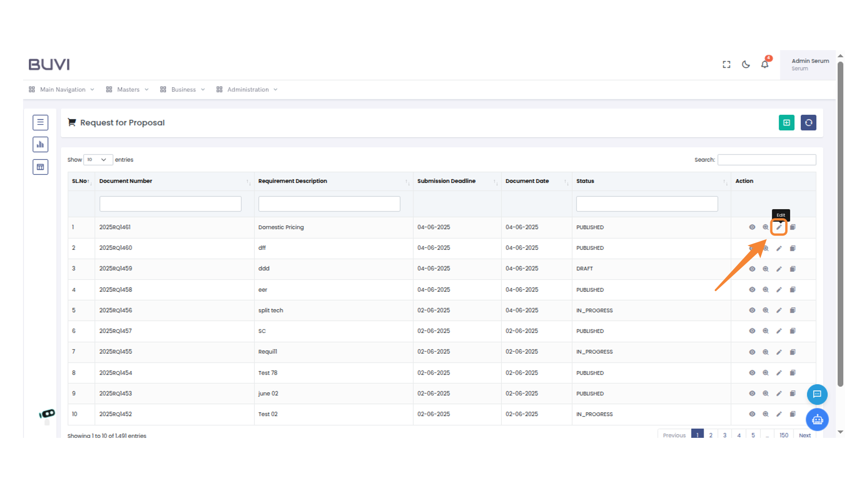Click the edit pencil for row 1
The image size is (868, 488).
coord(779,227)
